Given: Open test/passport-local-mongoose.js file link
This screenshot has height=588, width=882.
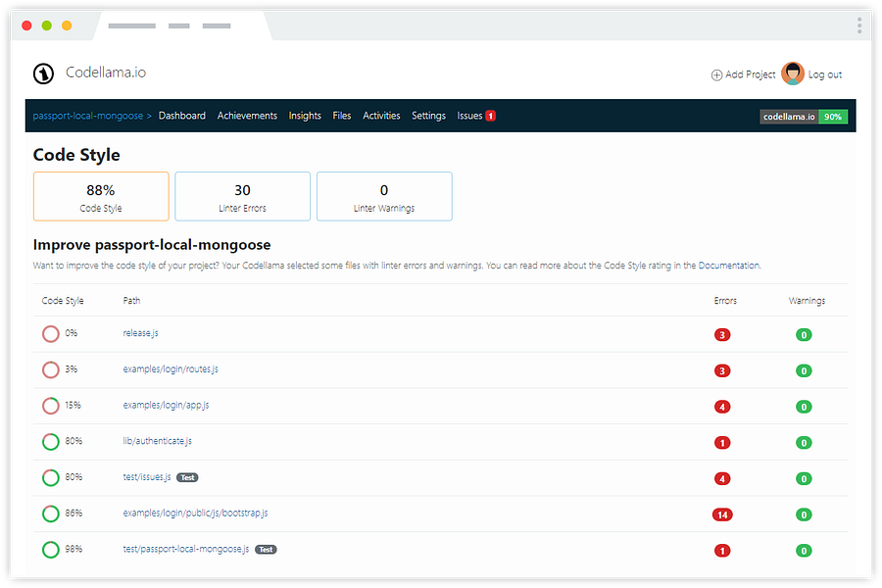Looking at the screenshot, I should coord(185,549).
